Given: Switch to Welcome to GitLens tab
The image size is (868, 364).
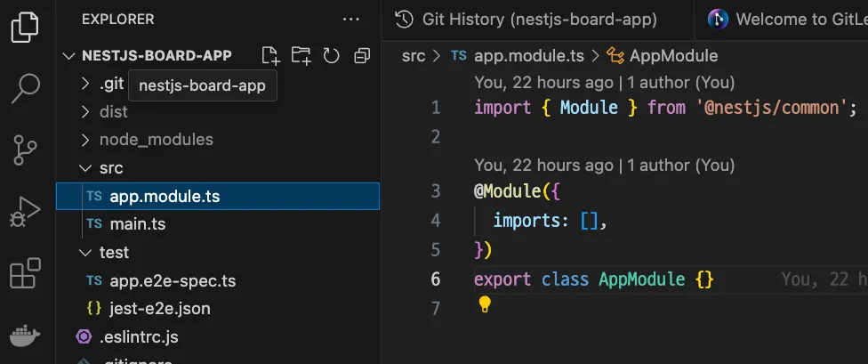Looking at the screenshot, I should 781,20.
